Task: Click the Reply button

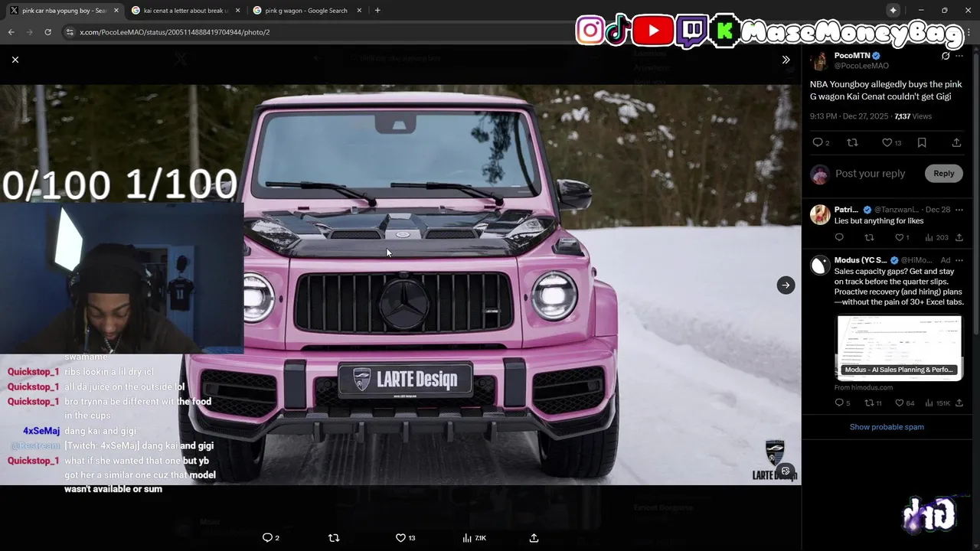Action: click(943, 174)
